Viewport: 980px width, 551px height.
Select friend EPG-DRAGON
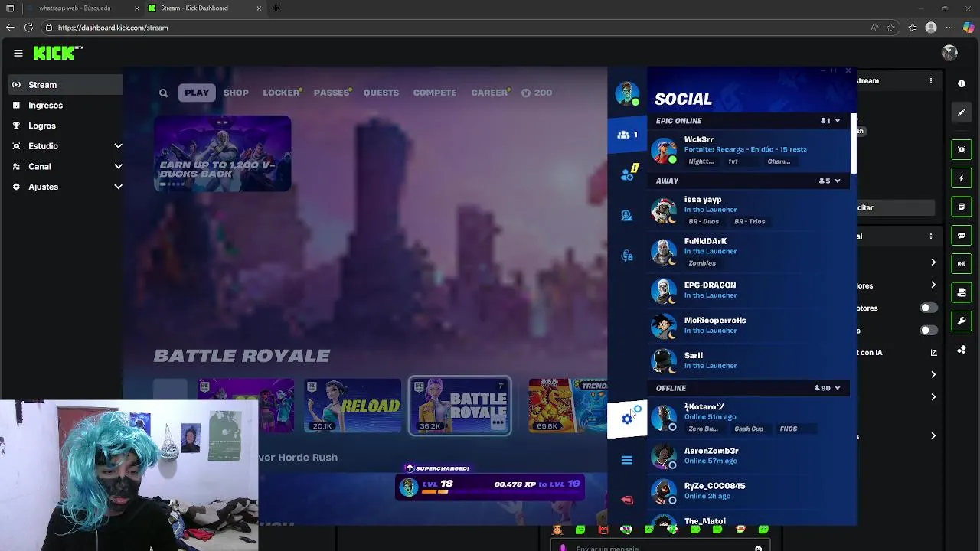coord(748,290)
